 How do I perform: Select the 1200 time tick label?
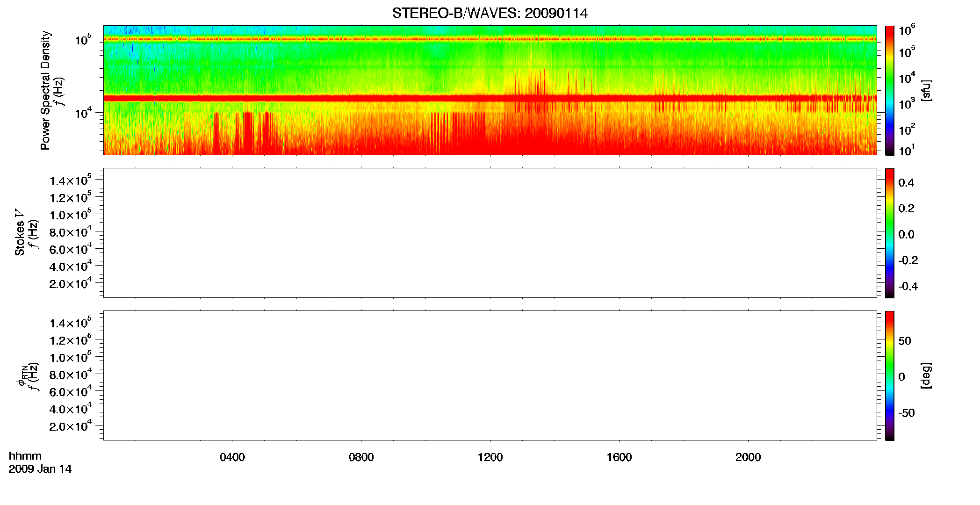click(490, 457)
